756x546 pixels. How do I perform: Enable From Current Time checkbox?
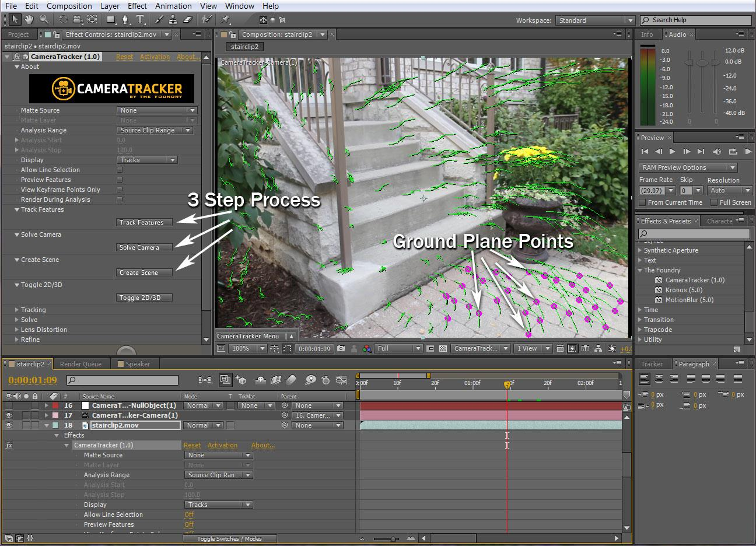642,202
